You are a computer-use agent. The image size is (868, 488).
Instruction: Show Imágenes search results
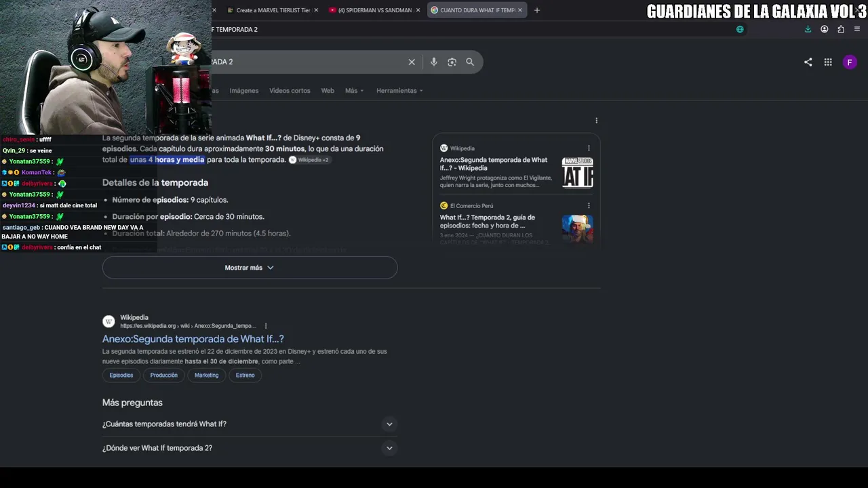(244, 91)
